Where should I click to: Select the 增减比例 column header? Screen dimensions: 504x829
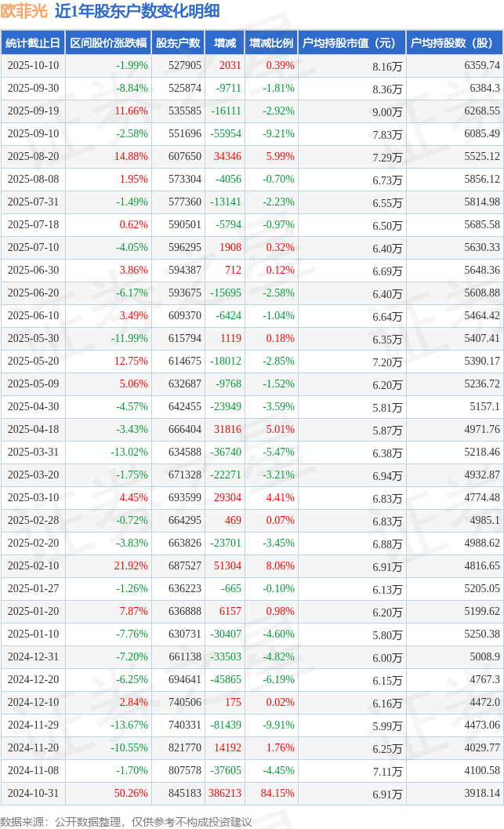270,43
